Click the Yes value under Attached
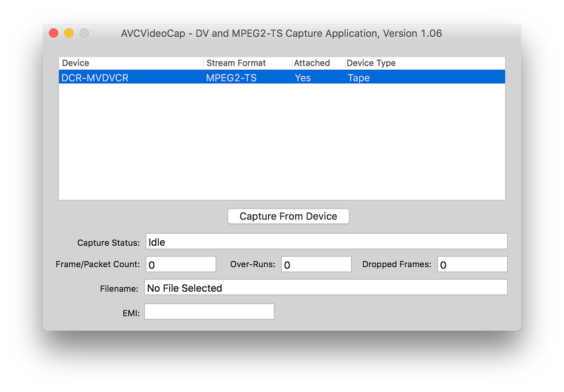This screenshot has height=392, width=564. pyautogui.click(x=303, y=77)
